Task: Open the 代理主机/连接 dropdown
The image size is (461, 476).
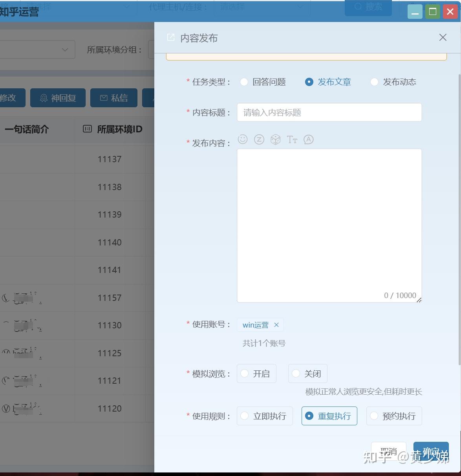Action: 262,7
